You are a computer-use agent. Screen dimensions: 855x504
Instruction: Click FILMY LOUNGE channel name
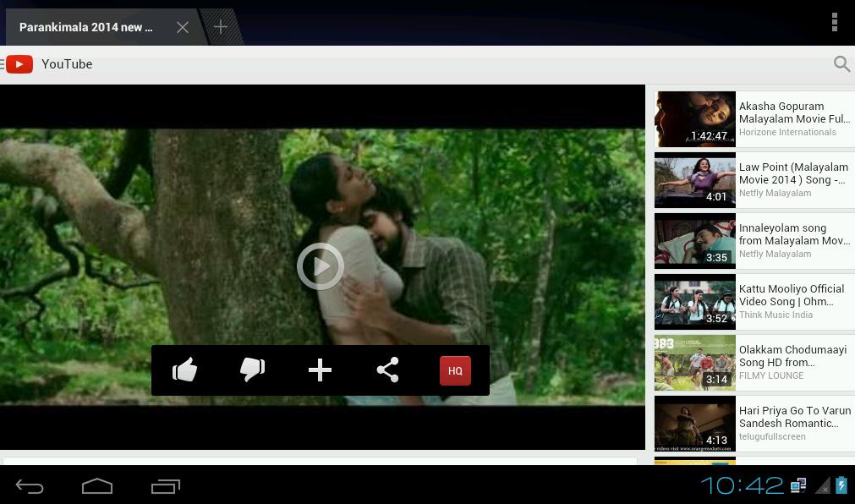pos(771,375)
